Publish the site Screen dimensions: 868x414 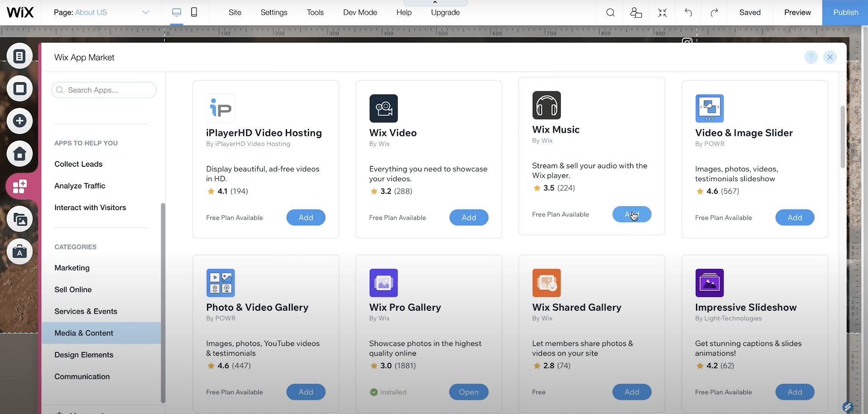pyautogui.click(x=845, y=13)
